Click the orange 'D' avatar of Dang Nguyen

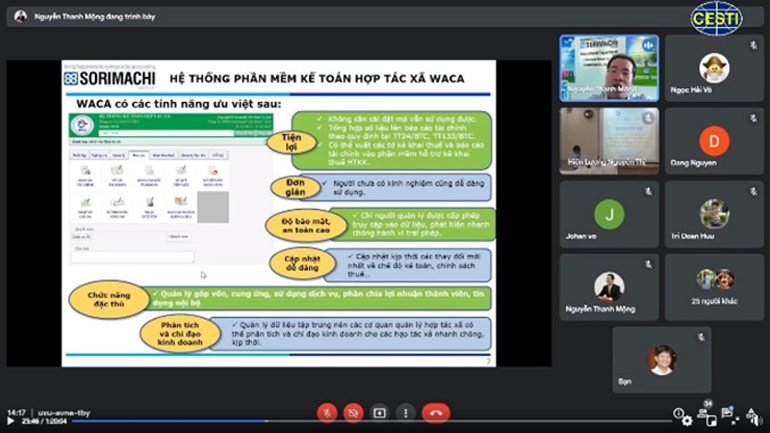pyautogui.click(x=714, y=141)
